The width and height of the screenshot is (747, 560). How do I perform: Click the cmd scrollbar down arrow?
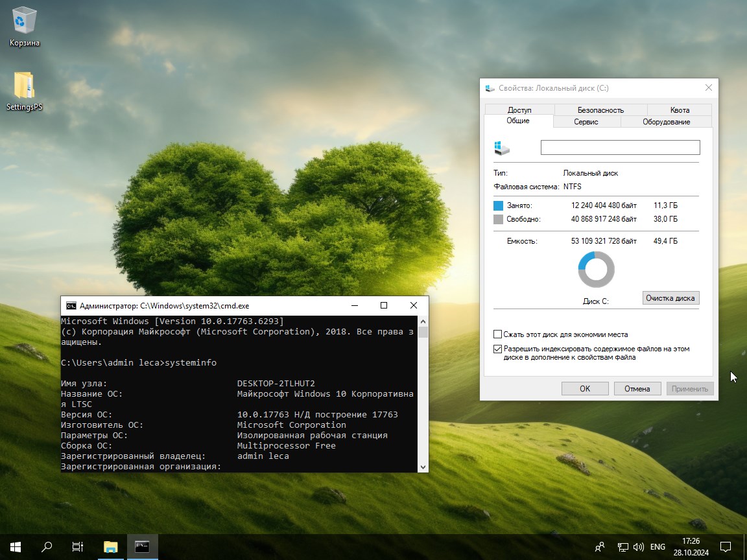[x=423, y=467]
